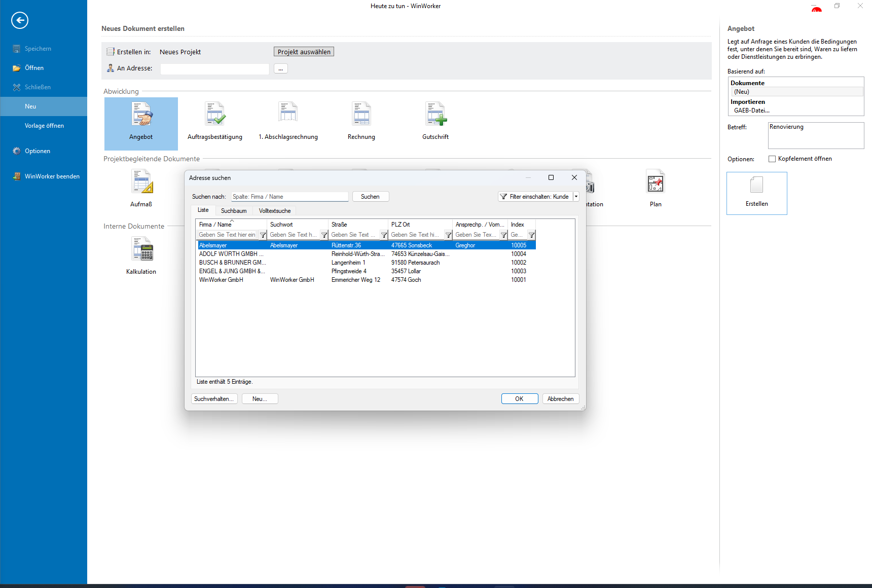The image size is (872, 588).
Task: Pick the Rechnung document icon
Action: [361, 115]
